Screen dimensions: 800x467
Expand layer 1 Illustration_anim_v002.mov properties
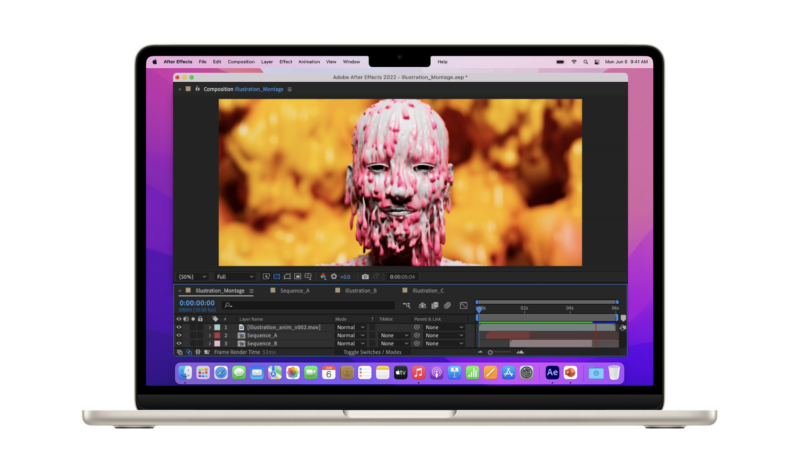click(210, 327)
